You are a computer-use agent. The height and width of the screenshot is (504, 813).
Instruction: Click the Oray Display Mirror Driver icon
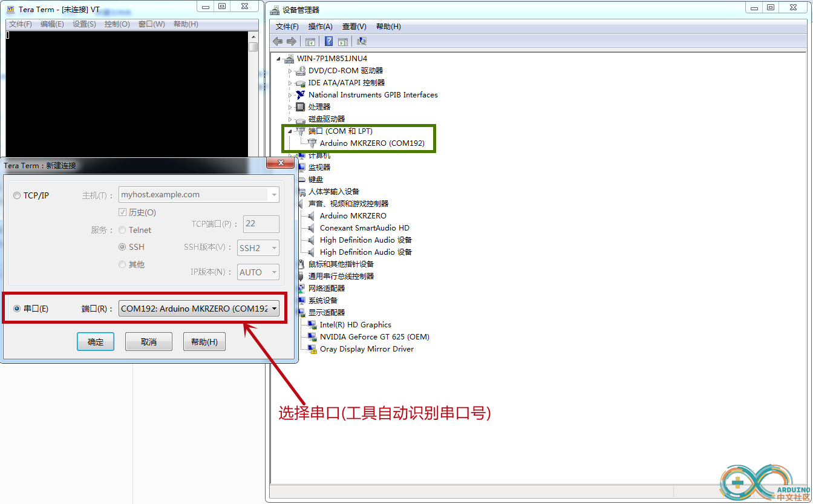(x=312, y=349)
